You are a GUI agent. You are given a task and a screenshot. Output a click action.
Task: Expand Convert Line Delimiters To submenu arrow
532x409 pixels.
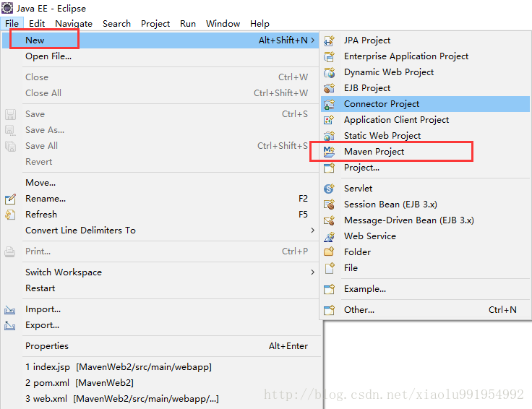pos(312,231)
